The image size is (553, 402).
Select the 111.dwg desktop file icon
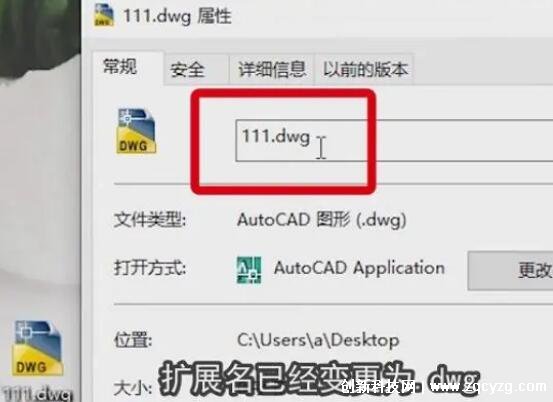pyautogui.click(x=37, y=347)
